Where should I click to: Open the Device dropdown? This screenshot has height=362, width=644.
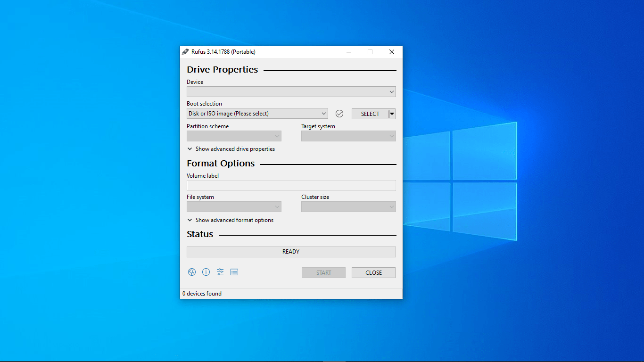(x=291, y=91)
